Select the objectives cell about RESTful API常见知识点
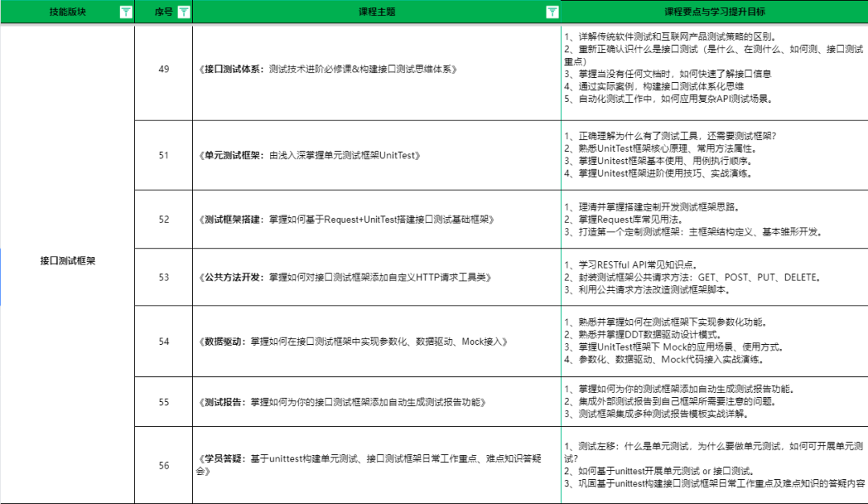868x504 pixels. pyautogui.click(x=714, y=277)
